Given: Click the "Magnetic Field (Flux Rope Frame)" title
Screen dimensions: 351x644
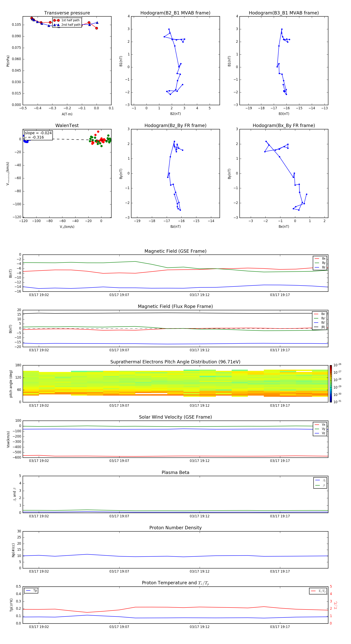Looking at the screenshot, I should (x=175, y=307).
